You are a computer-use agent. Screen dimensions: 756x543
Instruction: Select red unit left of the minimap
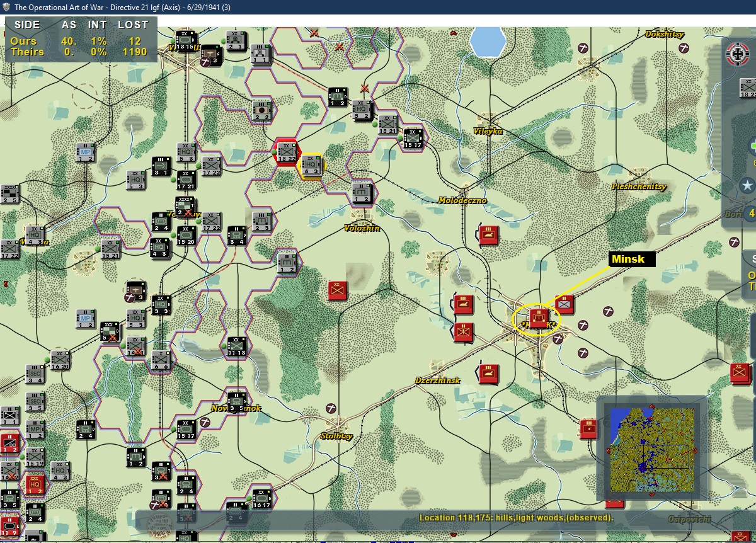590,429
